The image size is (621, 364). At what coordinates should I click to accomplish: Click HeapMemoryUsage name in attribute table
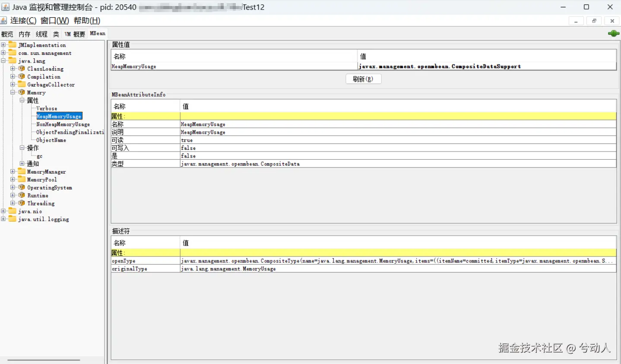coord(134,66)
